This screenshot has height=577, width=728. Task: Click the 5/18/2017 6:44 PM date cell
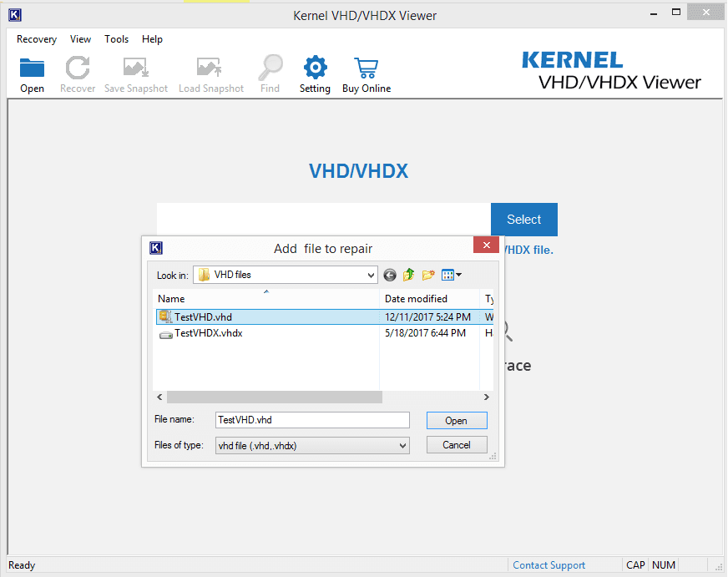(x=425, y=333)
